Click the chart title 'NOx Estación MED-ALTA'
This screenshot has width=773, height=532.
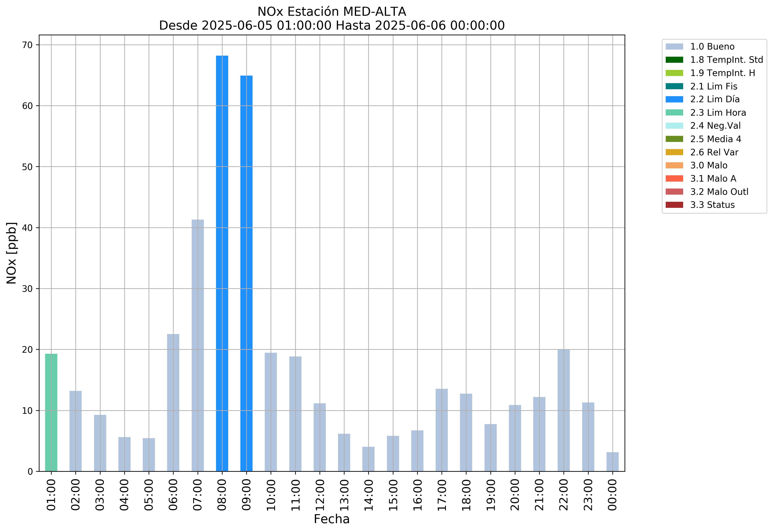pos(332,12)
